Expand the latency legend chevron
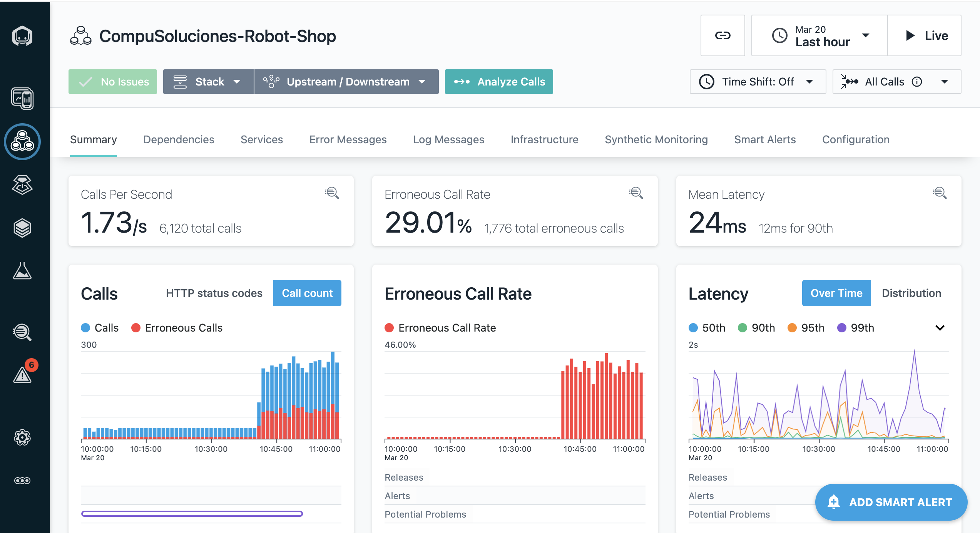The image size is (980, 533). (940, 328)
